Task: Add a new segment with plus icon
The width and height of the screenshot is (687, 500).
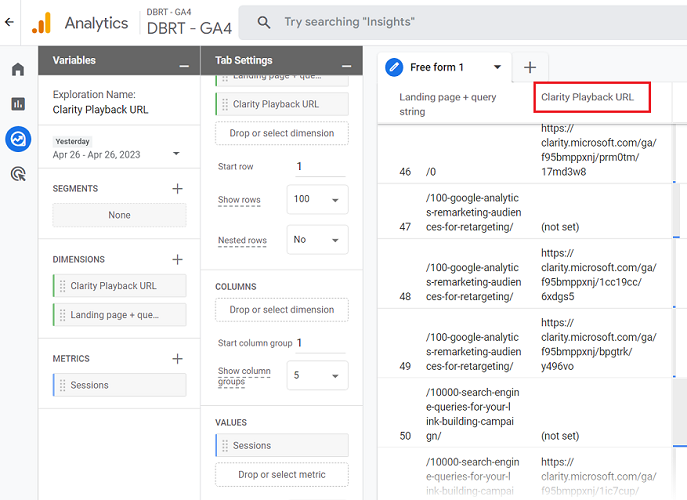Action: click(177, 188)
